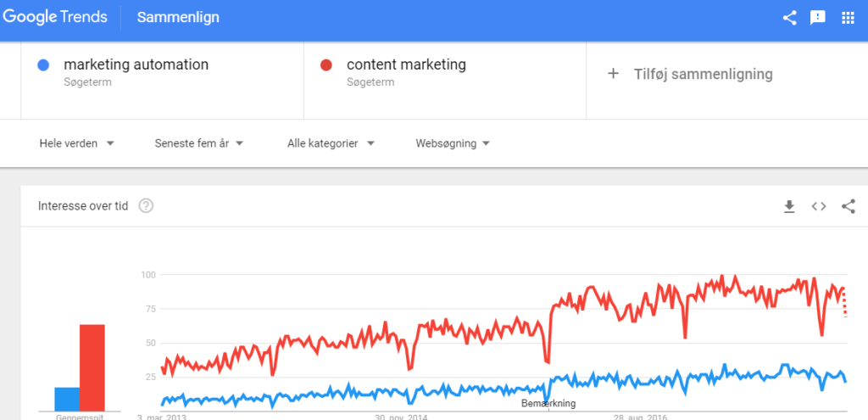Click Tilføj sammenligning
Image resolution: width=868 pixels, height=420 pixels.
pos(703,74)
